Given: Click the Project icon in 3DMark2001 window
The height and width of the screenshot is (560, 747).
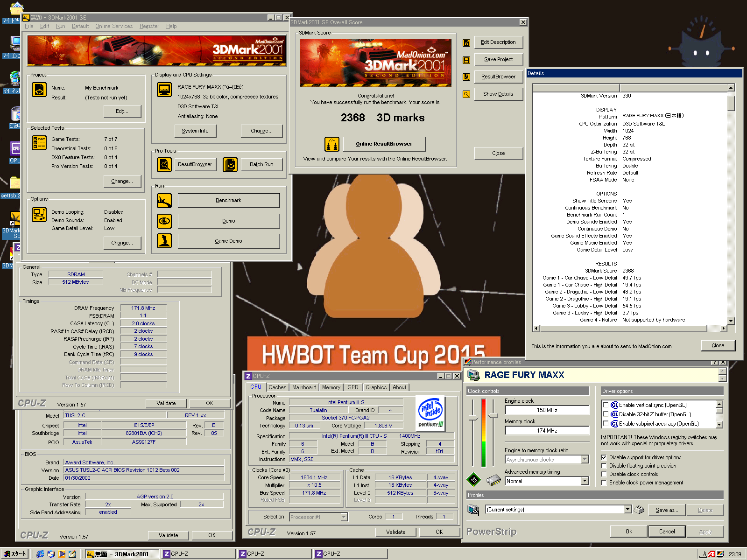Looking at the screenshot, I should coord(39,90).
